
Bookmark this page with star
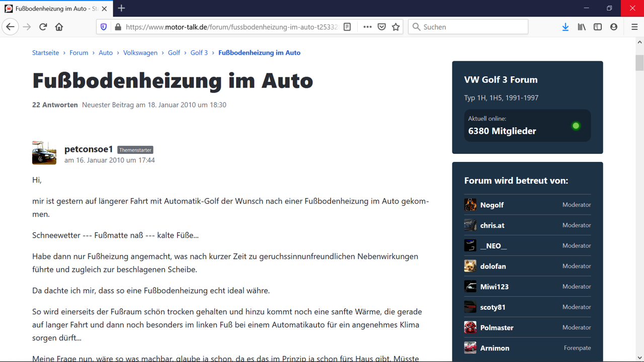(x=396, y=27)
